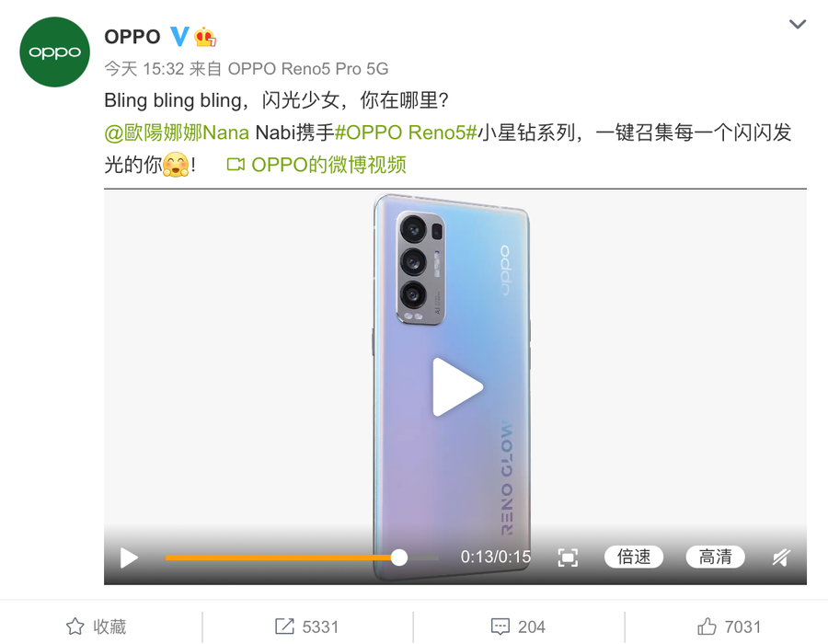
Task: Open the OPPO green profile avatar
Action: pos(54,52)
